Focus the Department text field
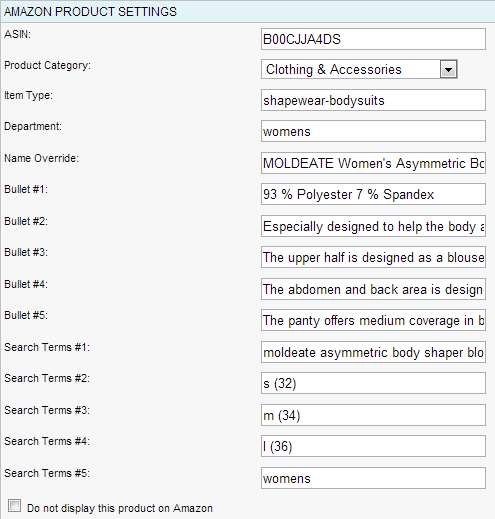 373,131
